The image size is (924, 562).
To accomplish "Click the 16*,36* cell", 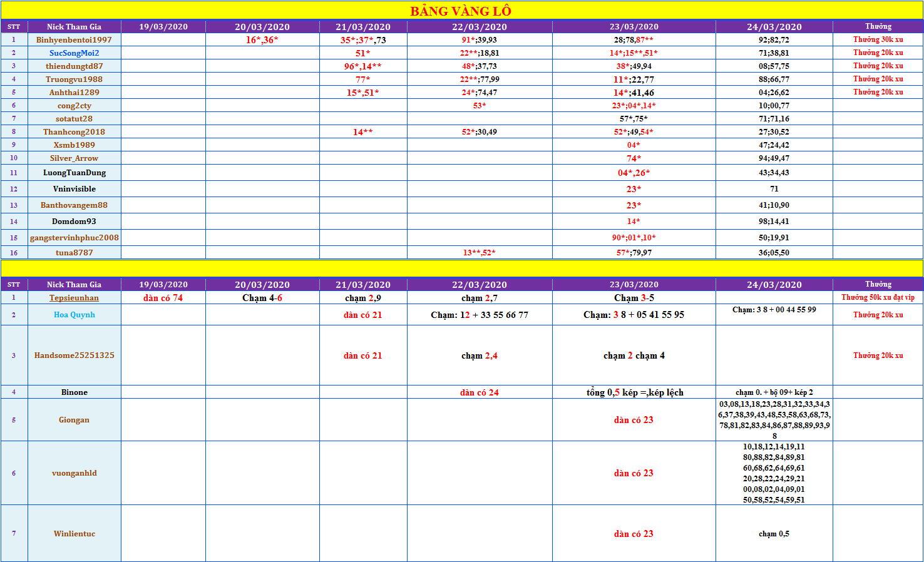I will (262, 39).
